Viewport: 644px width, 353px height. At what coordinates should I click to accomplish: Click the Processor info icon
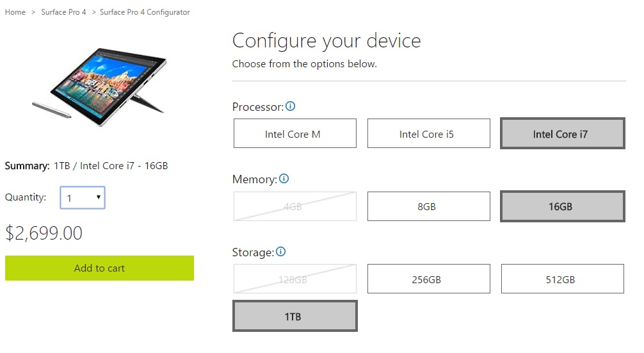[x=291, y=106]
